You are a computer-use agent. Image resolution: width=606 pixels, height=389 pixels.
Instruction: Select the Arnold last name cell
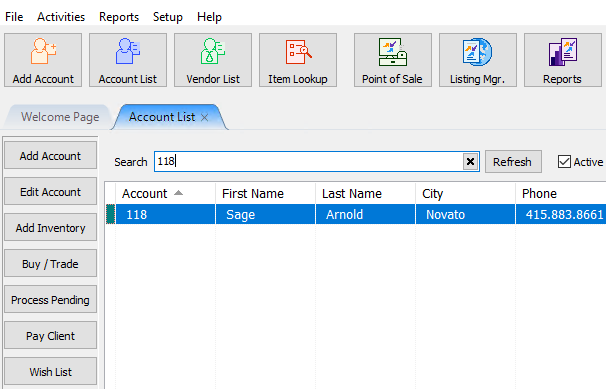click(366, 214)
